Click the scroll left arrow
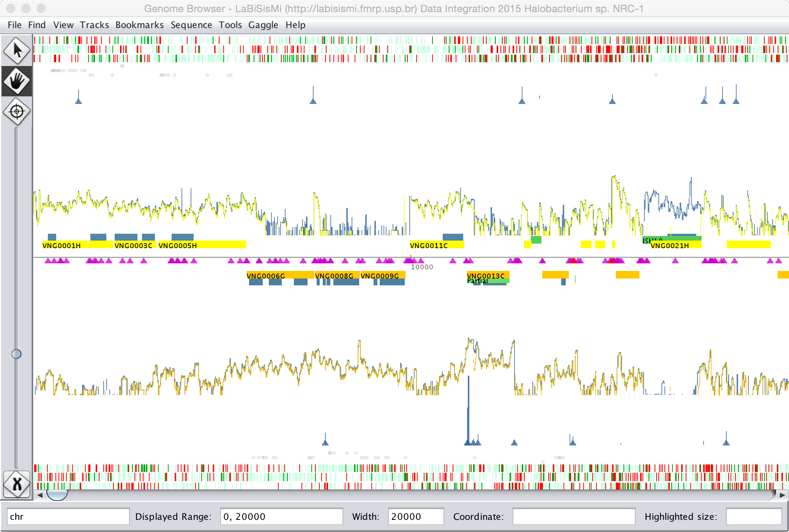The width and height of the screenshot is (789, 532). tap(40, 495)
